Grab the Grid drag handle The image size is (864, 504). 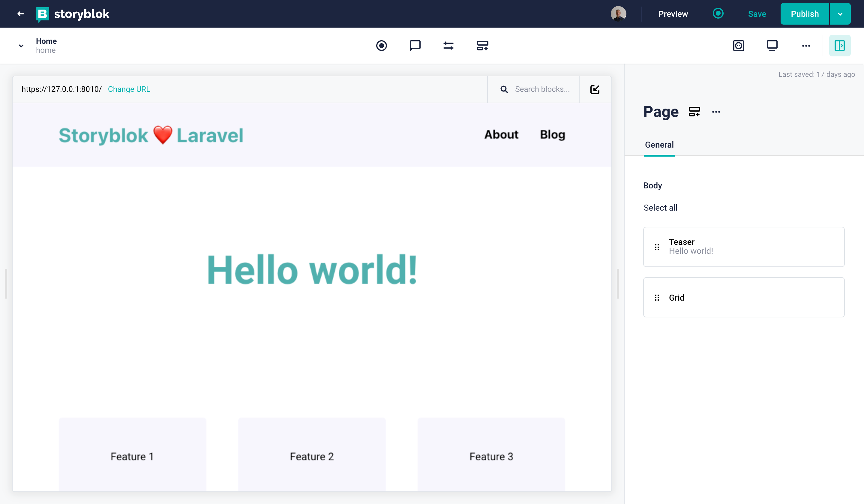pos(657,298)
